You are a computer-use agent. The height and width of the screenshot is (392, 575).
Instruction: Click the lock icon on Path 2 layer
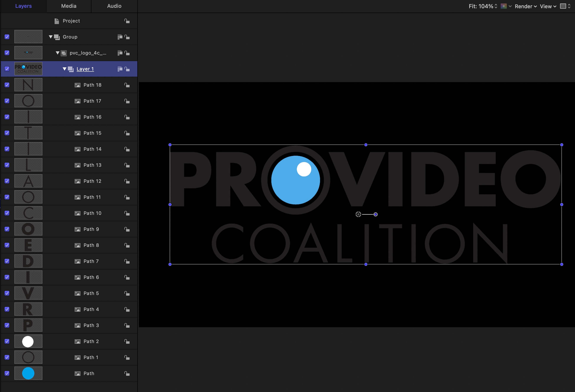(x=127, y=341)
